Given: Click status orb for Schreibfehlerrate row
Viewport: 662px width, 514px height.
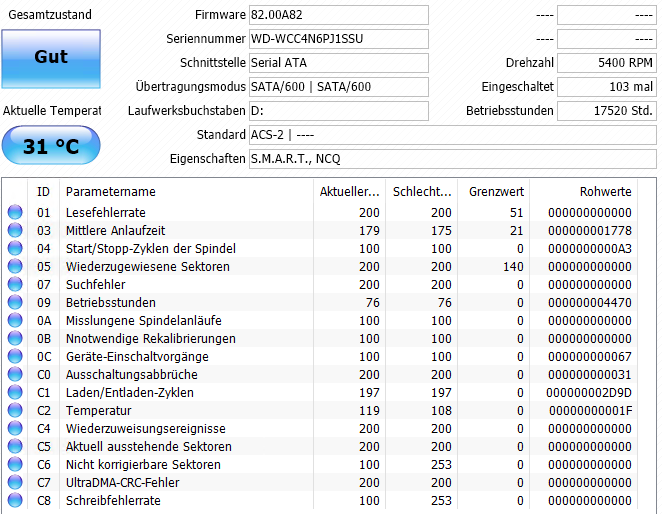Looking at the screenshot, I should click(x=15, y=500).
